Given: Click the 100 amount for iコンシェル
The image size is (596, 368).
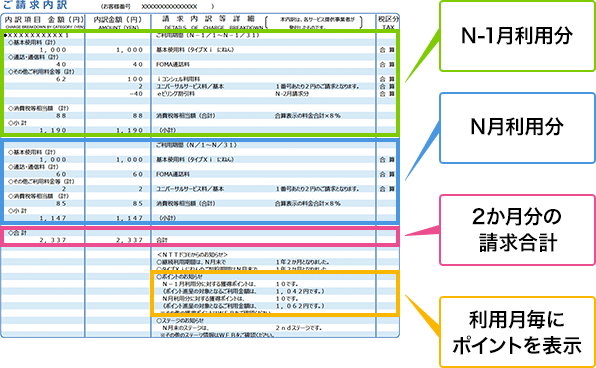Looking at the screenshot, I should click(135, 79).
